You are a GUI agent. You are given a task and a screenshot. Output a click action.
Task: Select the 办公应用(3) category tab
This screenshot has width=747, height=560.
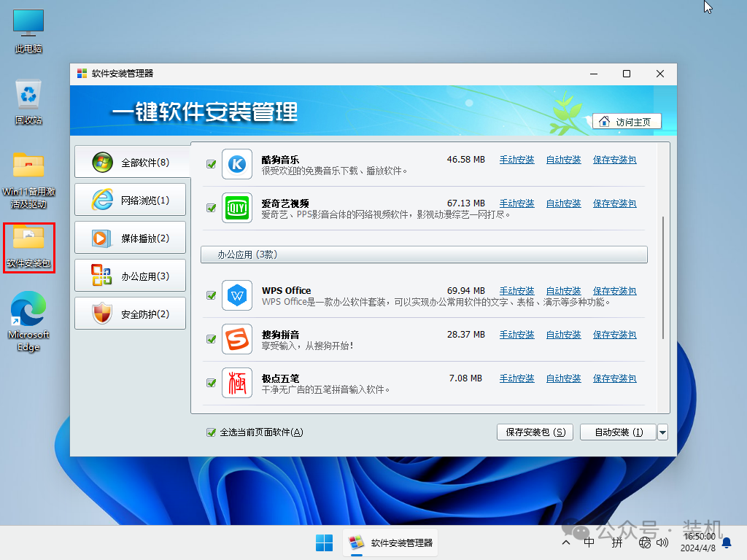click(130, 276)
